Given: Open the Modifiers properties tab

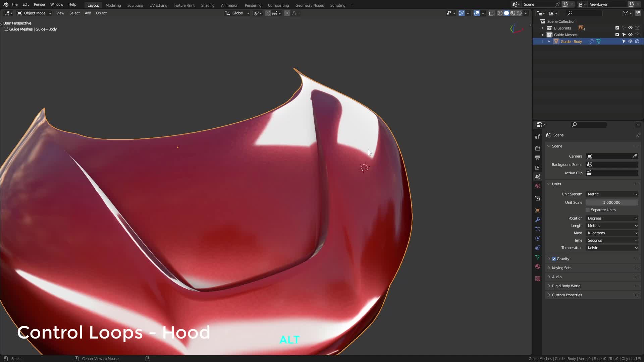Looking at the screenshot, I should click(x=538, y=220).
